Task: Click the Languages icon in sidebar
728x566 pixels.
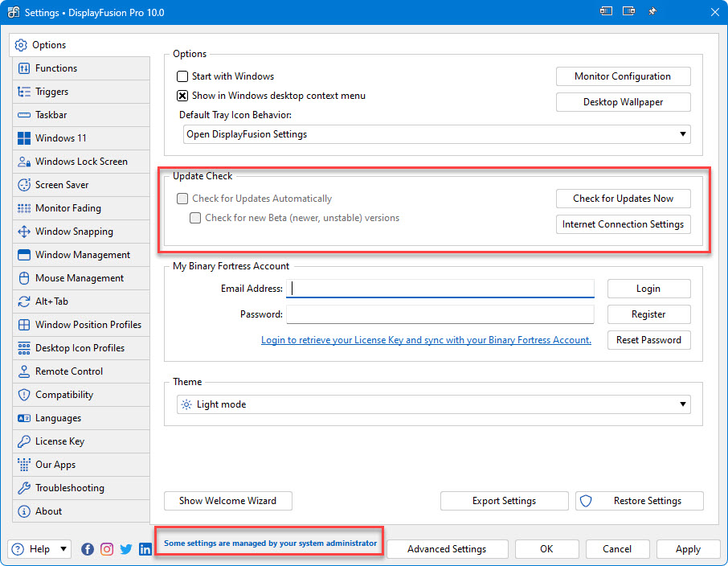Action: coord(23,418)
